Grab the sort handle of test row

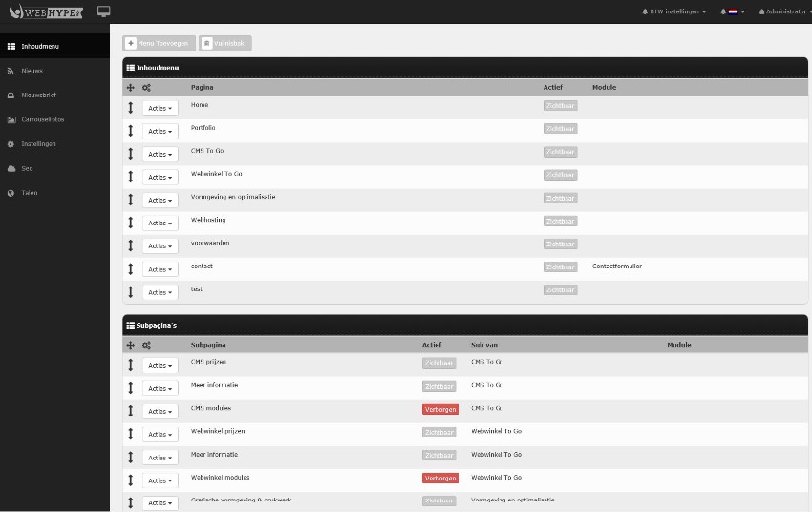(x=131, y=292)
